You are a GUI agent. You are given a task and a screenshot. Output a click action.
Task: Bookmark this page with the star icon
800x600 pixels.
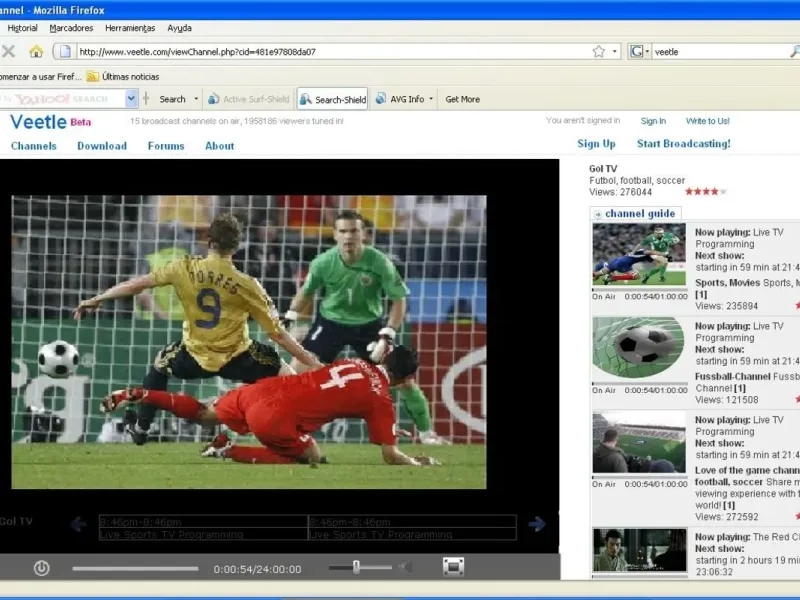(x=598, y=51)
